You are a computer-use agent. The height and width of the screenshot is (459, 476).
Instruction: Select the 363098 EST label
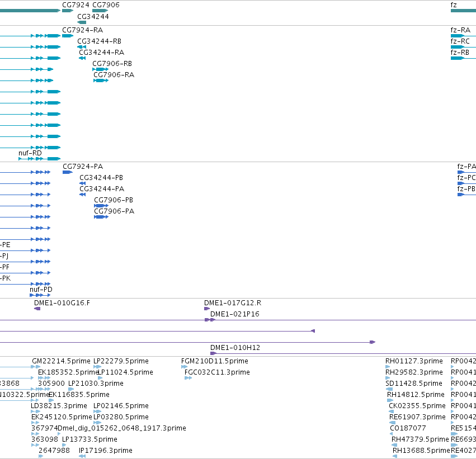click(45, 440)
